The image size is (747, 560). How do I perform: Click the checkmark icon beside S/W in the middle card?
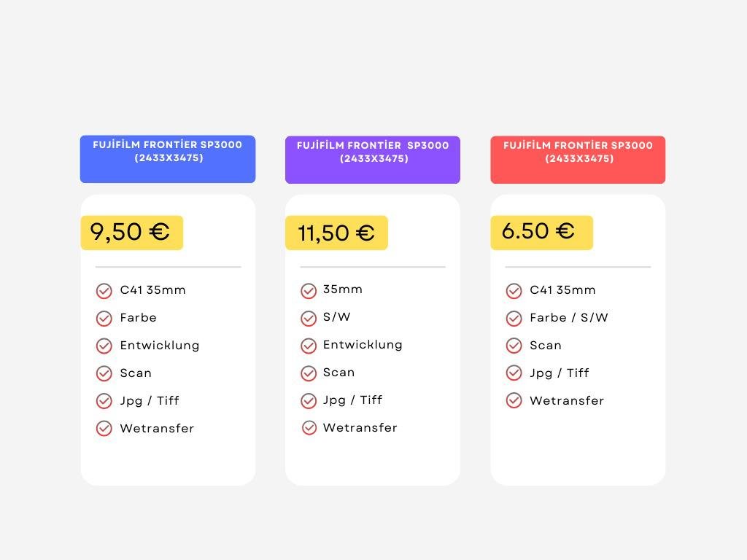(x=309, y=319)
